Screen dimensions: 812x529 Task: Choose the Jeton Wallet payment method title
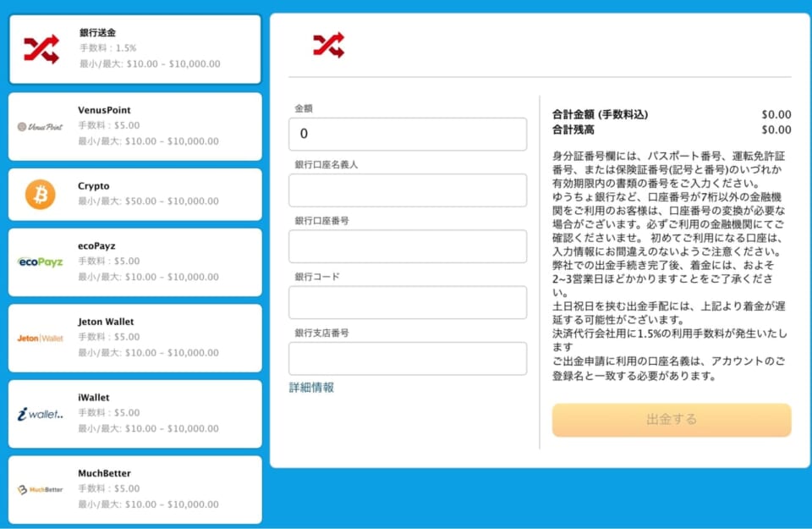click(x=106, y=322)
